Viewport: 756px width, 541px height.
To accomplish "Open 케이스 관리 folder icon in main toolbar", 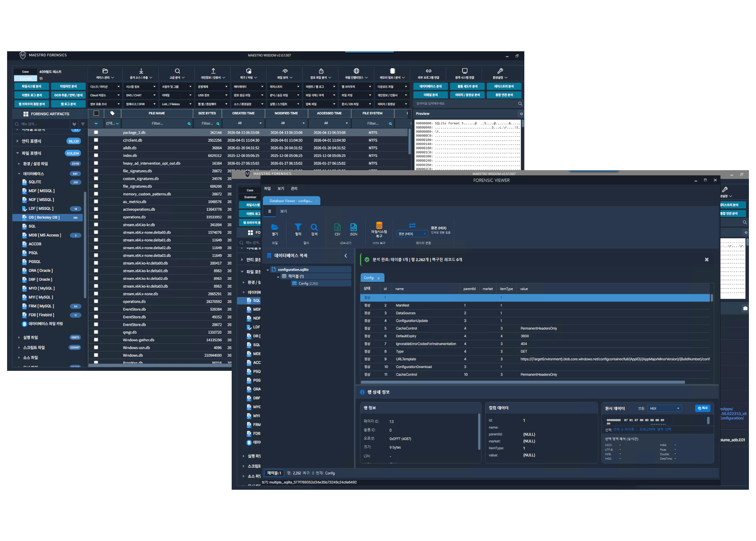I will tap(105, 71).
